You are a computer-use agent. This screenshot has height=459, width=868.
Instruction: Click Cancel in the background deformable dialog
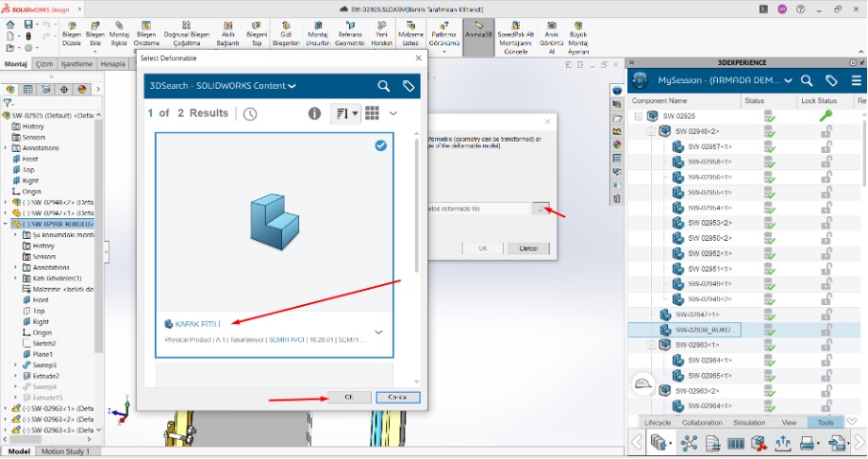[x=529, y=248]
